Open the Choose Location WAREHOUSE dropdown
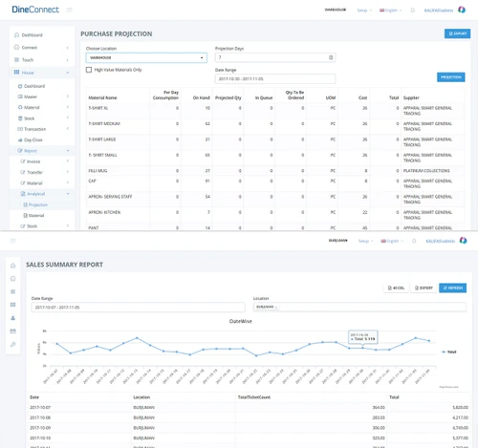Image resolution: width=478 pixels, height=448 pixels. coord(146,57)
